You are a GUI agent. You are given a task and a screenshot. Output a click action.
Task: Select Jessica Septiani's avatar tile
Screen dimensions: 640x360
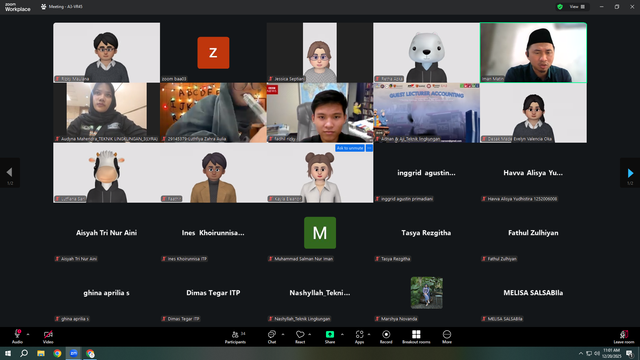tap(320, 53)
